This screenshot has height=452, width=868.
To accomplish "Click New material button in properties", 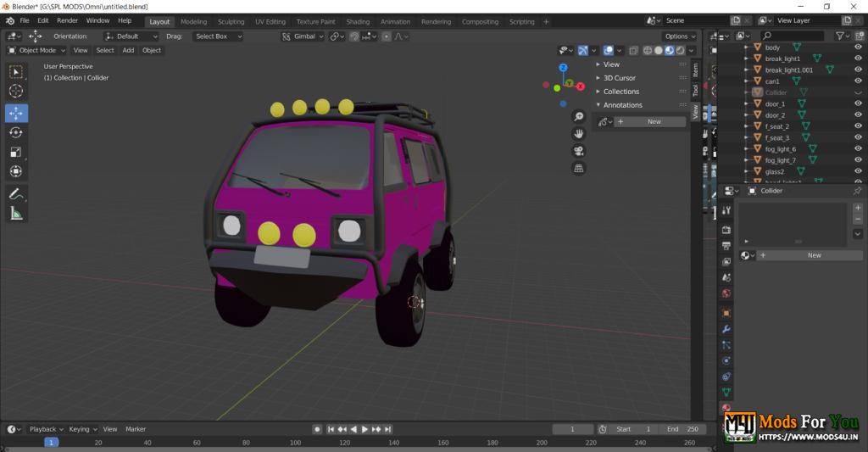I will coord(810,255).
